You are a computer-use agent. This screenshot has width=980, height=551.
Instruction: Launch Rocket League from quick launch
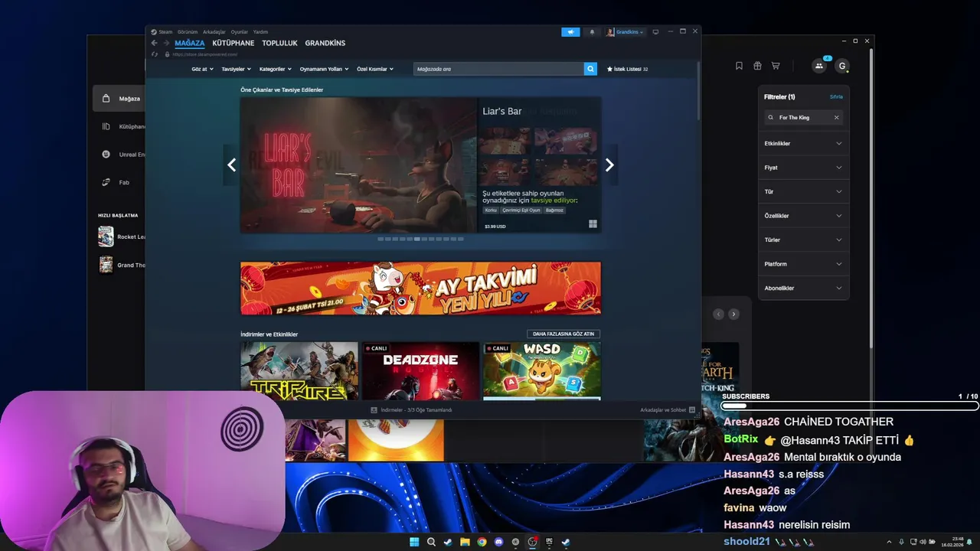click(121, 236)
